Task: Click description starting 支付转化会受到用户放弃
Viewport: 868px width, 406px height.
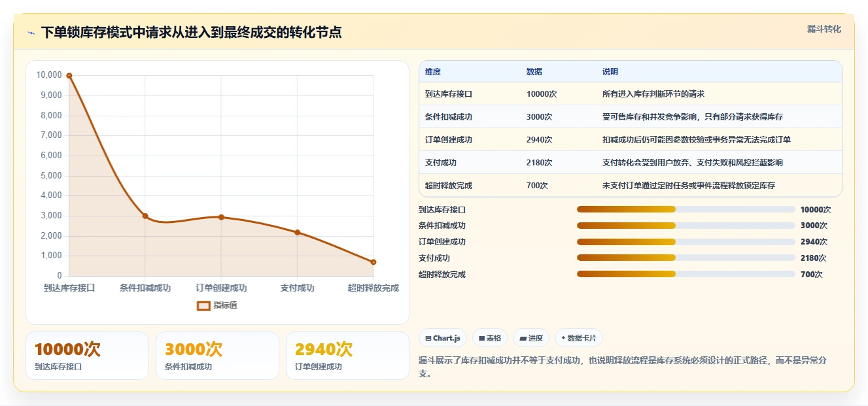Action: (x=693, y=163)
